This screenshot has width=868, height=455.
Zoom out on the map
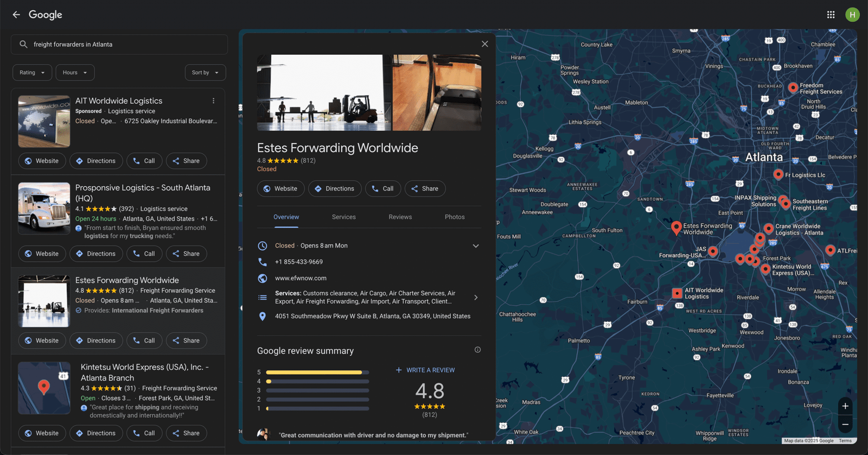click(845, 424)
